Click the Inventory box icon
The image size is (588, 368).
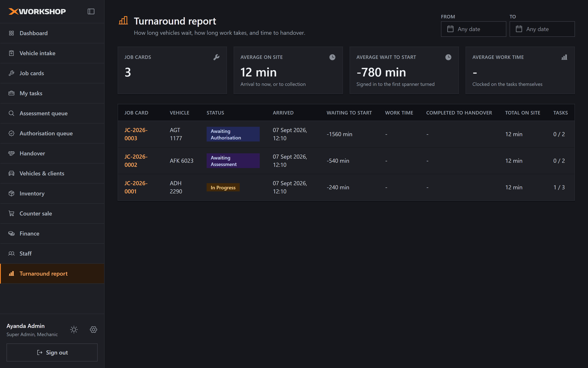(11, 193)
